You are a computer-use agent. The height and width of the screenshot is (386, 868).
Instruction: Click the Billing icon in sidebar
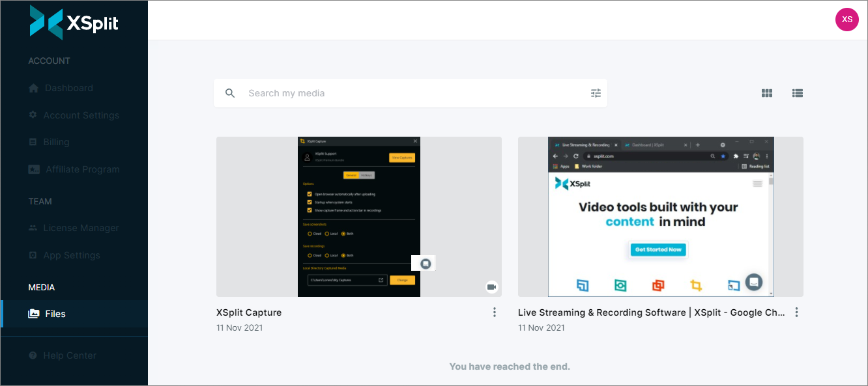(x=33, y=142)
